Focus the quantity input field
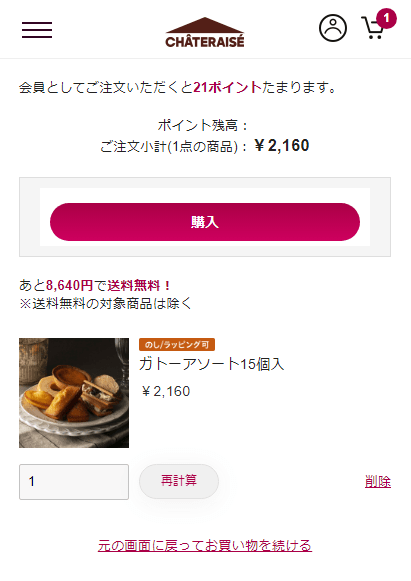 click(x=74, y=482)
